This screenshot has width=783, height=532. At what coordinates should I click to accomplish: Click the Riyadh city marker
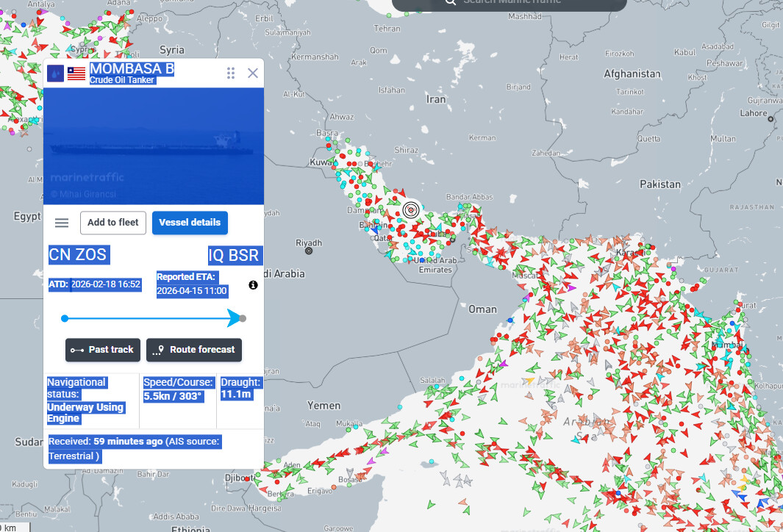[x=309, y=251]
